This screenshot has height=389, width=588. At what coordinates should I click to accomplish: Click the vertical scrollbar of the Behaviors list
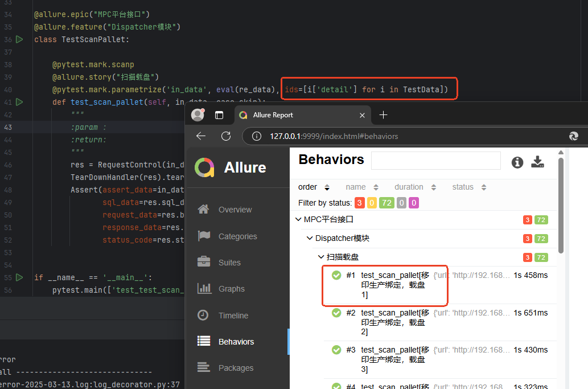point(561,206)
